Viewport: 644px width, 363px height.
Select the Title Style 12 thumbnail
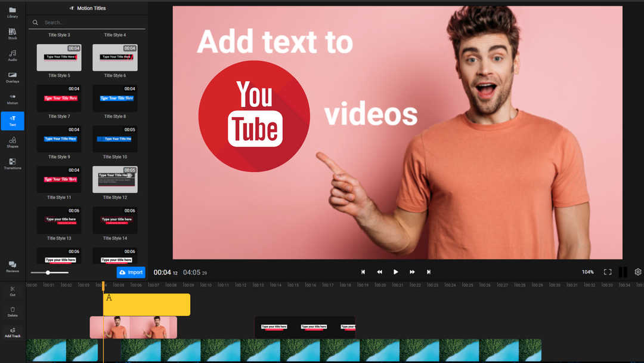click(114, 179)
